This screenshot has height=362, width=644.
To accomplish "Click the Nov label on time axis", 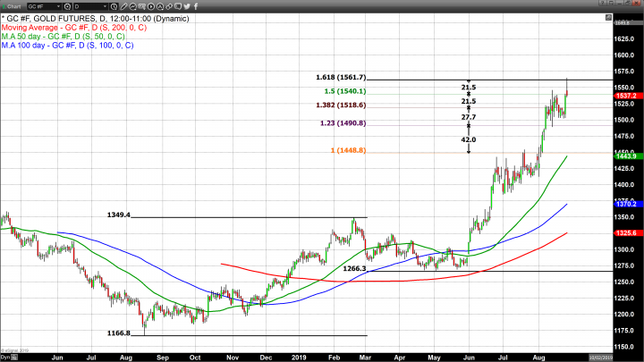I will (233, 358).
